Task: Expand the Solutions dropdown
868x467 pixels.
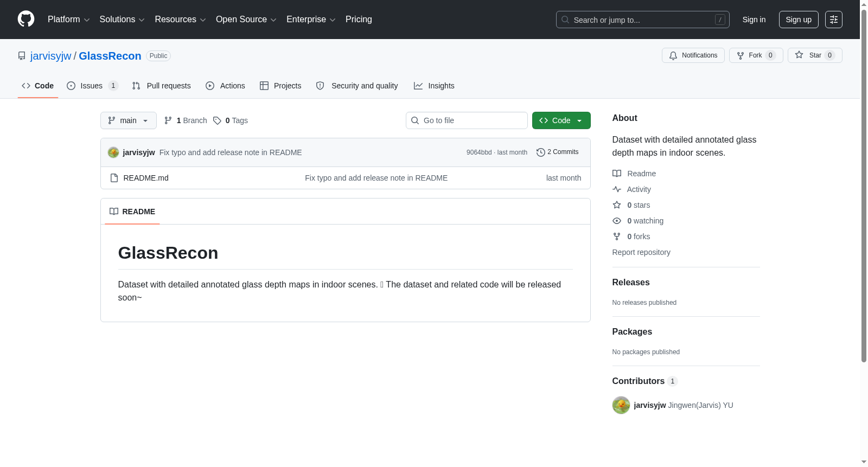Action: 122,20
